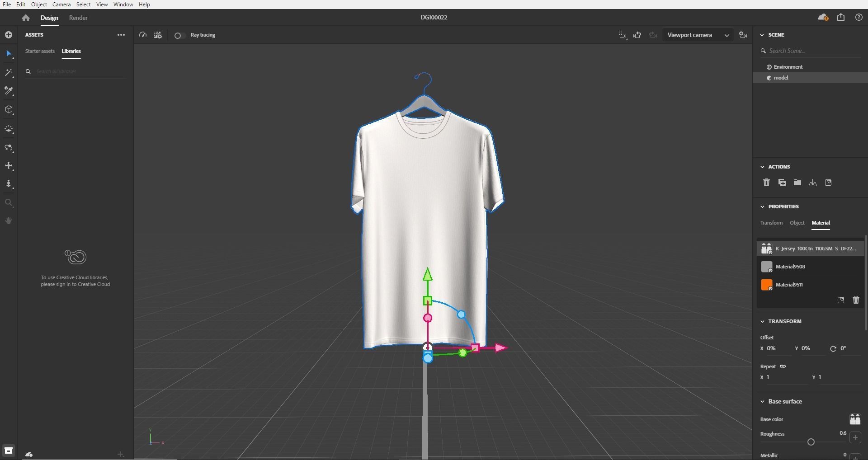Click the rightmost Actions panel icon
The height and width of the screenshot is (460, 868).
828,183
